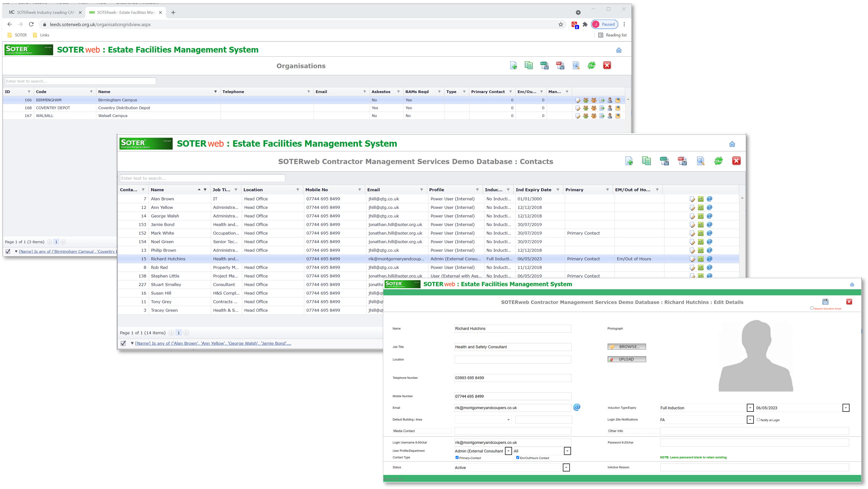Click yellow pinned note icon for Birmingham Campus
868x489 pixels.
[x=618, y=100]
